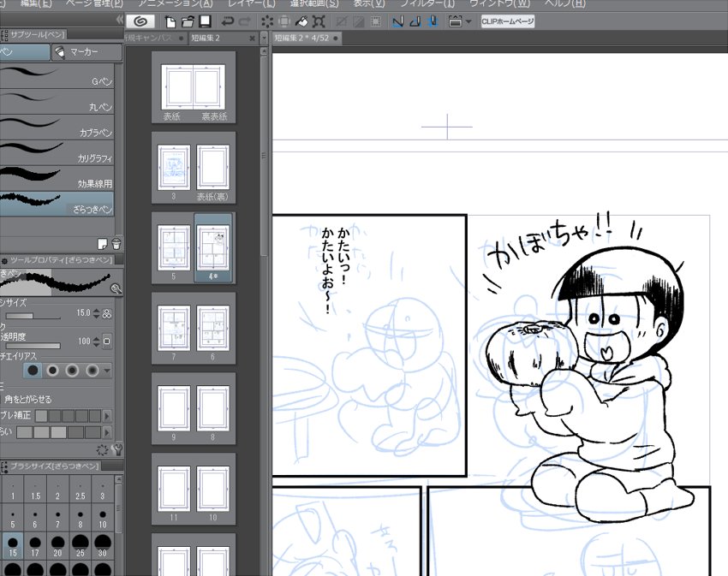Select the カリグラフィ sub tool

[x=57, y=153]
